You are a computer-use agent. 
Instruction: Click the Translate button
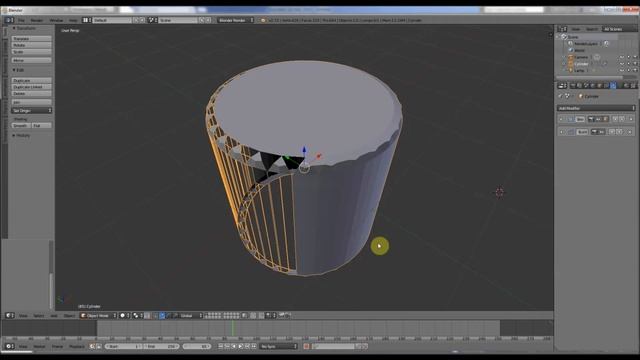click(31, 38)
